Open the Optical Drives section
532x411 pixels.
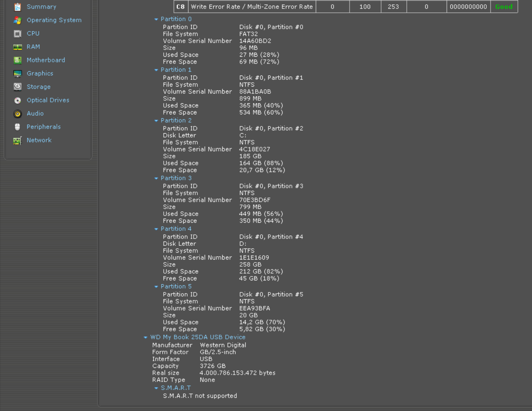tap(48, 100)
